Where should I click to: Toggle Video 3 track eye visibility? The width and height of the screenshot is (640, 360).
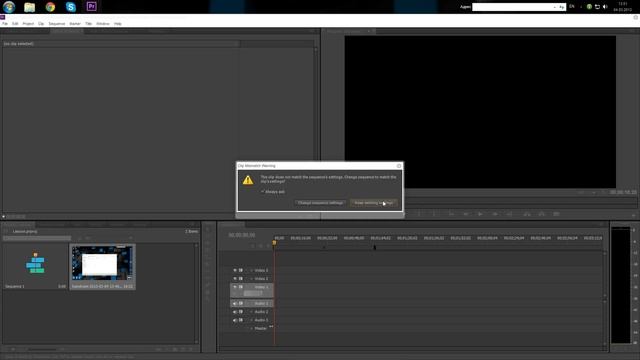(x=235, y=270)
